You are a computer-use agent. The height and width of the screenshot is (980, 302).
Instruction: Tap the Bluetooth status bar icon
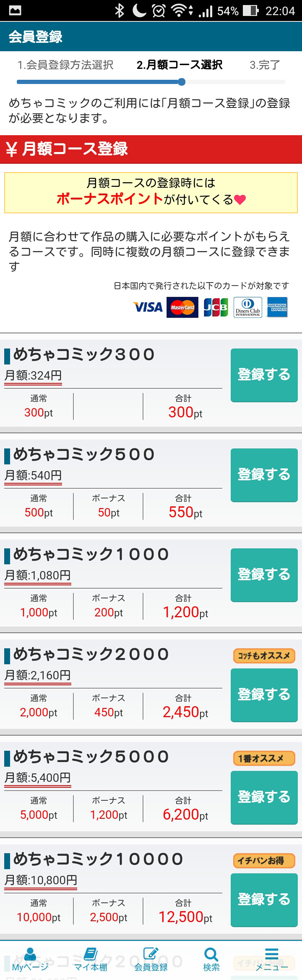coord(120,10)
